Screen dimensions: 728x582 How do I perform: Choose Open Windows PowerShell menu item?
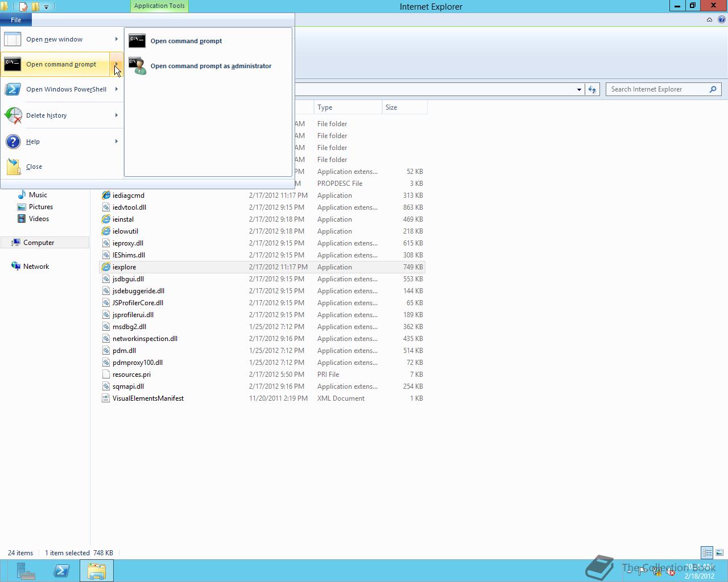click(x=62, y=89)
